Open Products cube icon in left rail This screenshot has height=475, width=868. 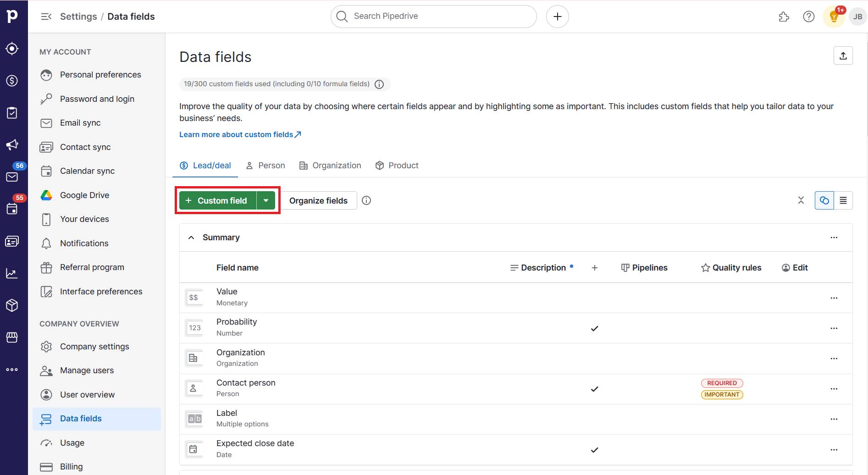click(12, 305)
